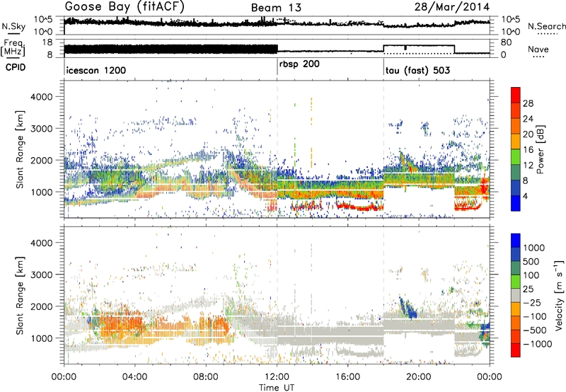The image size is (566, 392).
Task: Click the '16:00' time axis label
Action: pos(347,376)
